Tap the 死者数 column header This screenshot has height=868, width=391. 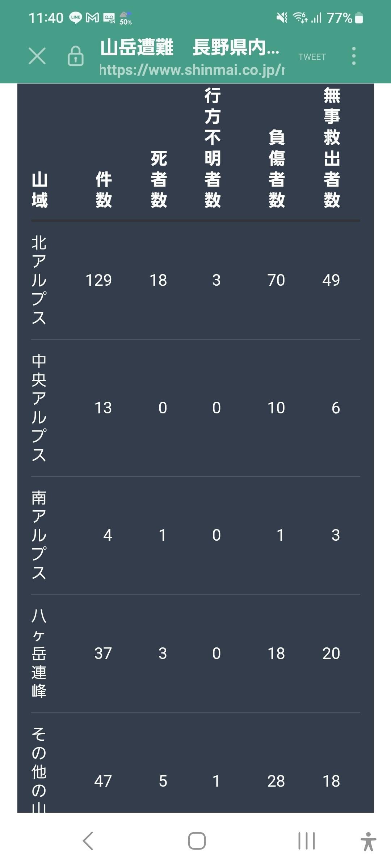(159, 179)
